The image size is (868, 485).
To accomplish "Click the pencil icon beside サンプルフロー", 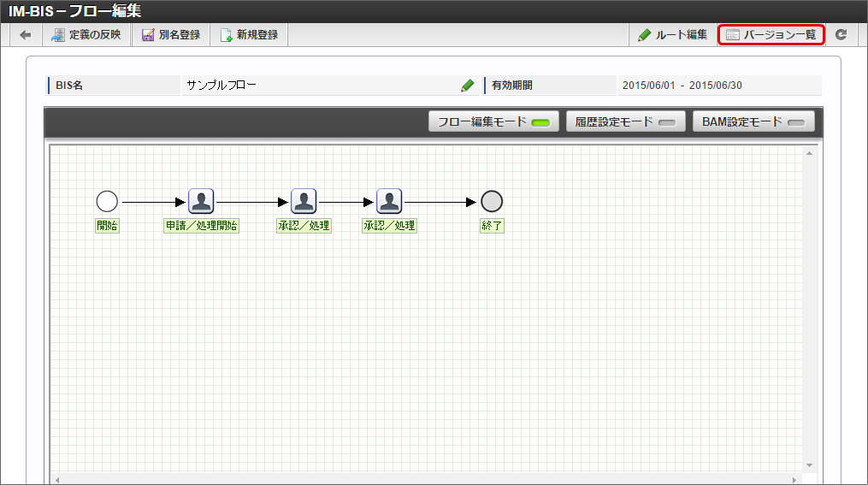I will (x=467, y=86).
